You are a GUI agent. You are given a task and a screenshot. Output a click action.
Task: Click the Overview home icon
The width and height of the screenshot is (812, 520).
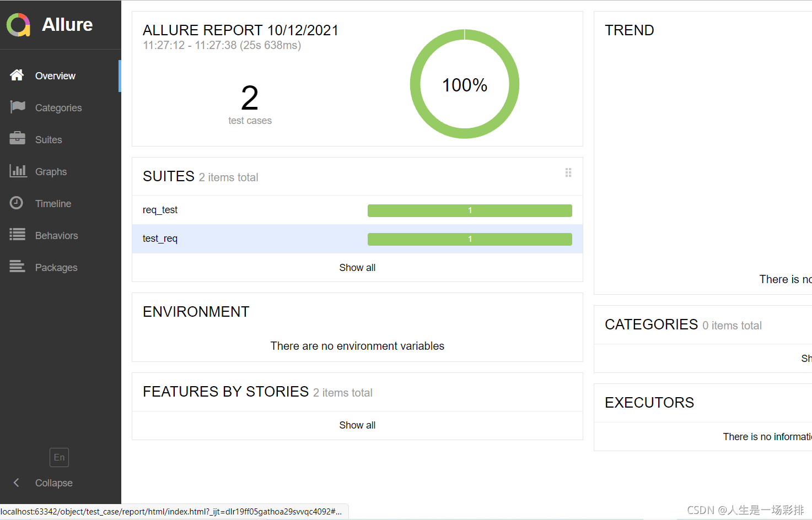(17, 75)
